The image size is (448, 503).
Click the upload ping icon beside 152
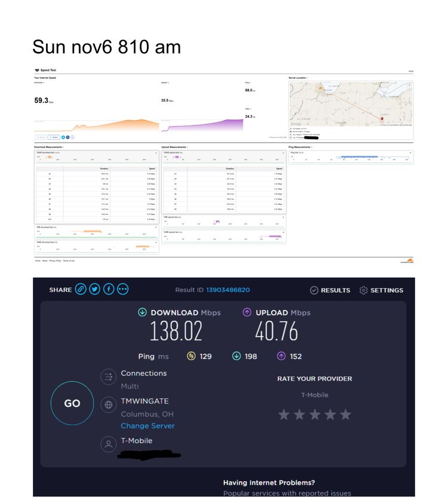(281, 356)
